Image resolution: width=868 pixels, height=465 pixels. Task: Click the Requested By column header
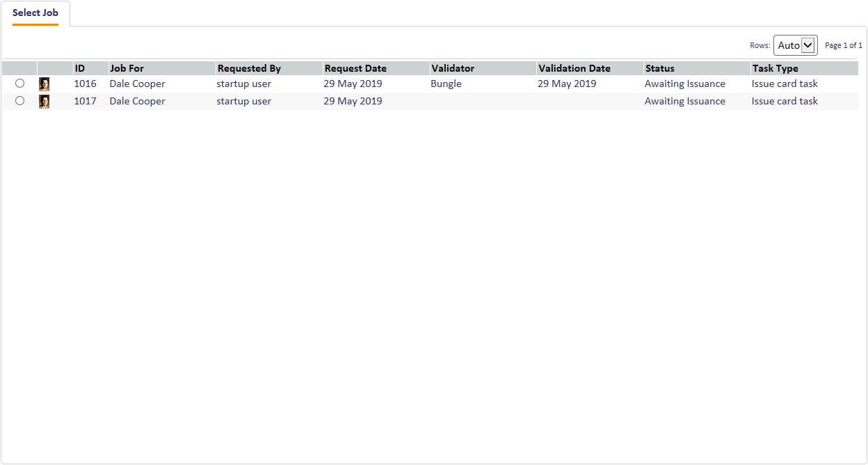249,68
